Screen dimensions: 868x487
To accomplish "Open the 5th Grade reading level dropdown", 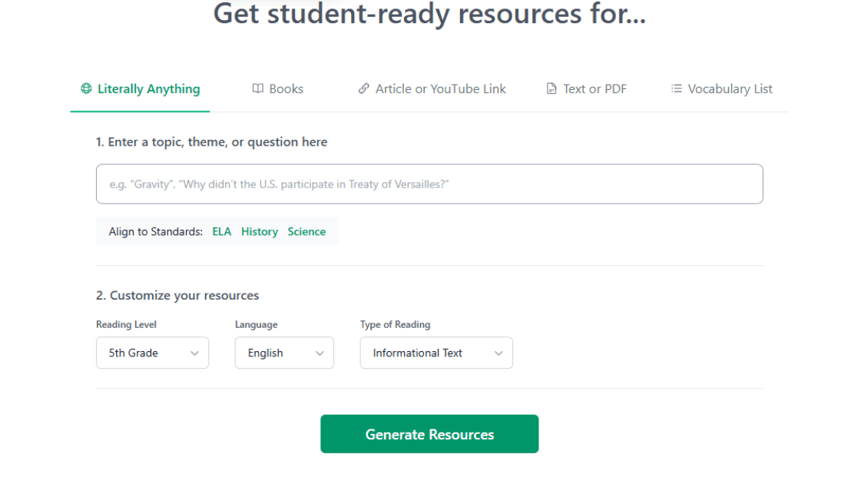I will click(x=152, y=353).
